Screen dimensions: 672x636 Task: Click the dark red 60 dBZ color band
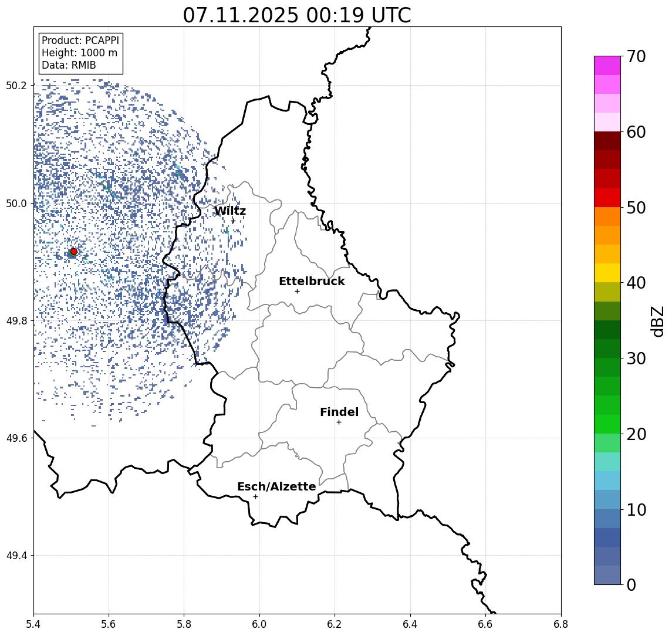tap(607, 141)
